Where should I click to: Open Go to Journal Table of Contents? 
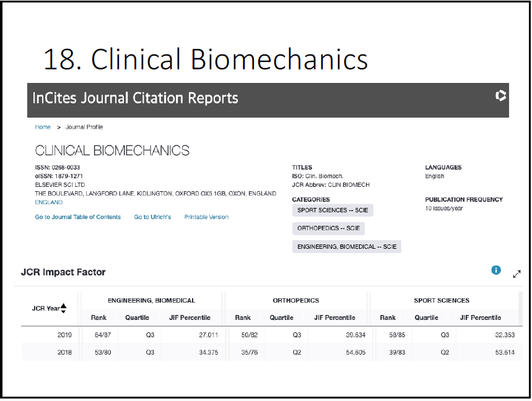point(78,217)
